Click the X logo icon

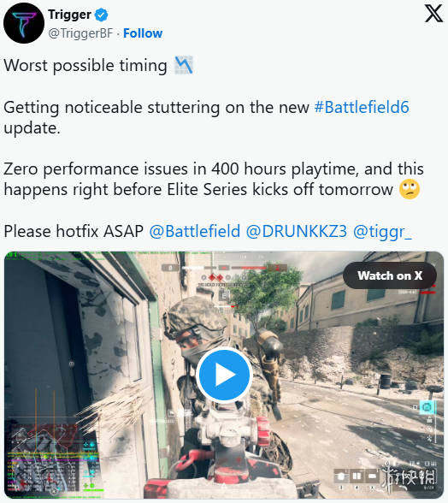pyautogui.click(x=433, y=14)
